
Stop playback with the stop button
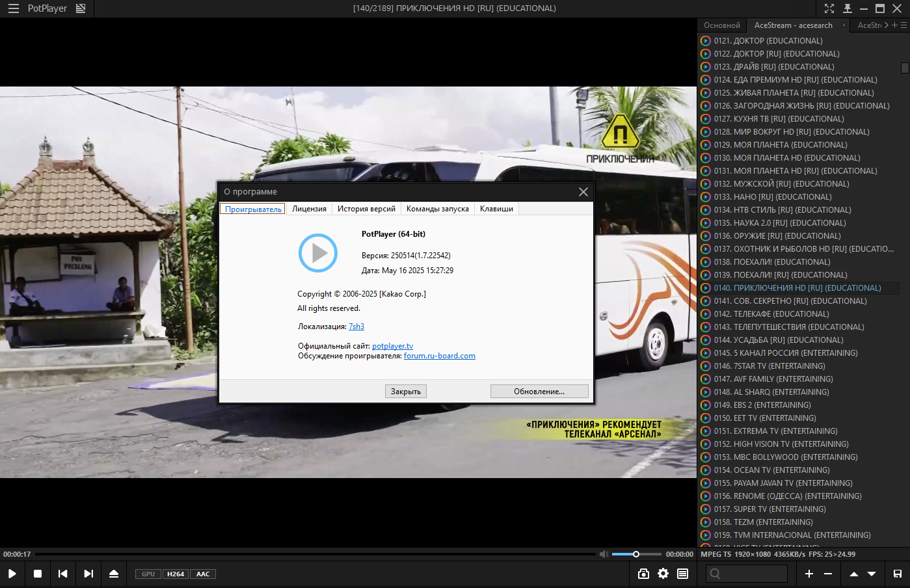(38, 574)
